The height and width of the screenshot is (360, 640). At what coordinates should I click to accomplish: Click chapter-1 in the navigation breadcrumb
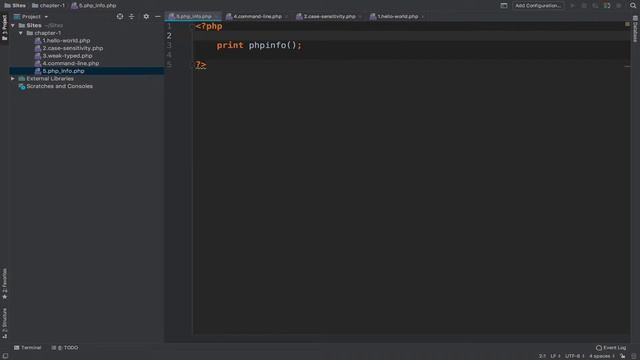click(49, 6)
